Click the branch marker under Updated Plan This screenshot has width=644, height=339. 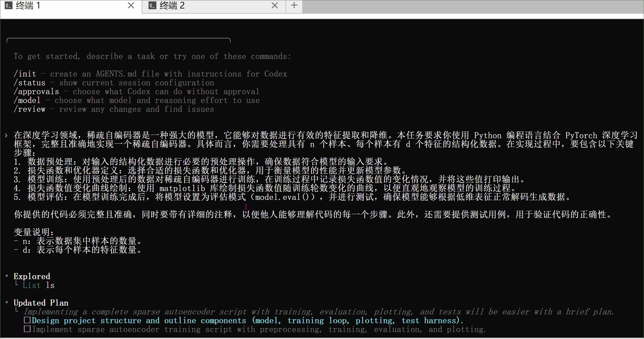point(17,310)
